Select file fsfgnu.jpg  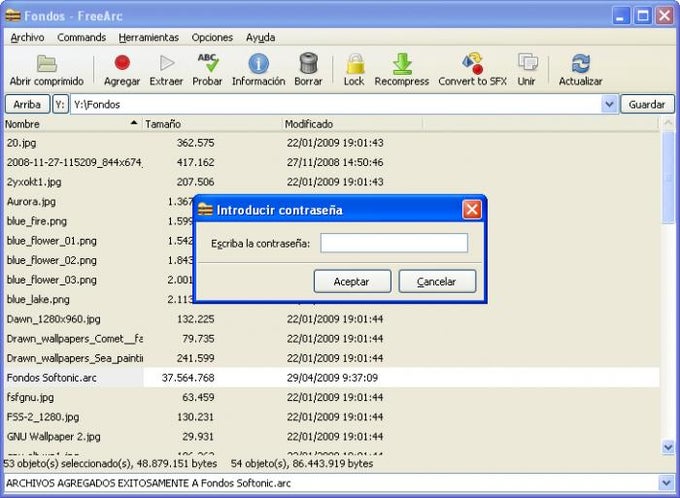coord(30,397)
